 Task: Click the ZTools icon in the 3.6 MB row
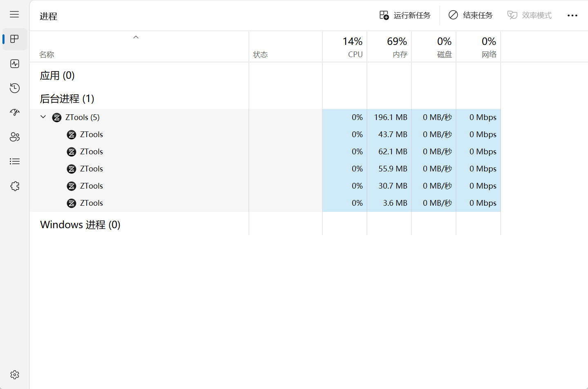(72, 203)
